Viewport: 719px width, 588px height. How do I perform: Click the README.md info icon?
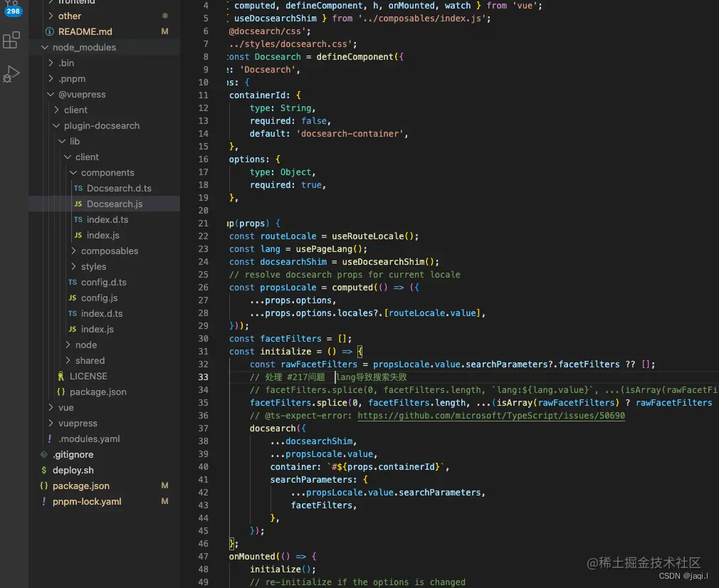coord(49,31)
